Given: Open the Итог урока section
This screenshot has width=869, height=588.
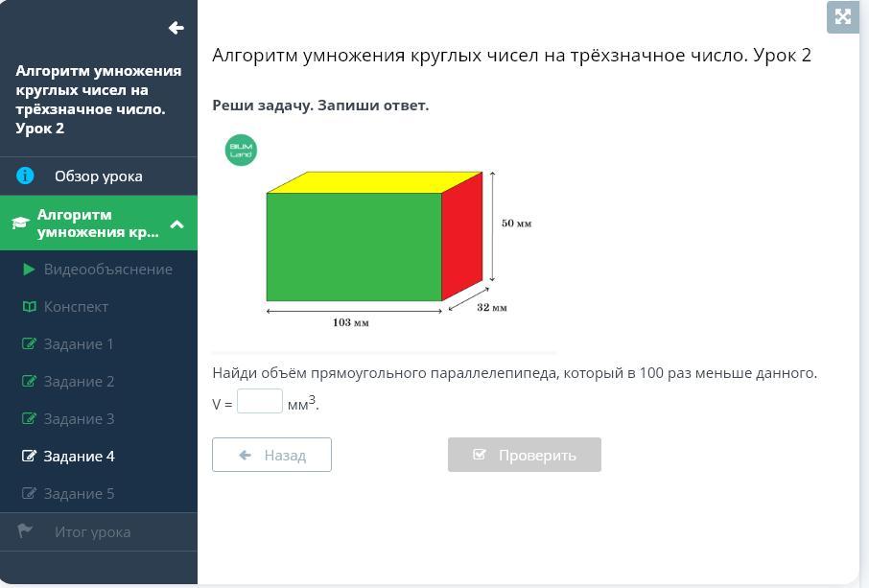Looking at the screenshot, I should click(99, 532).
